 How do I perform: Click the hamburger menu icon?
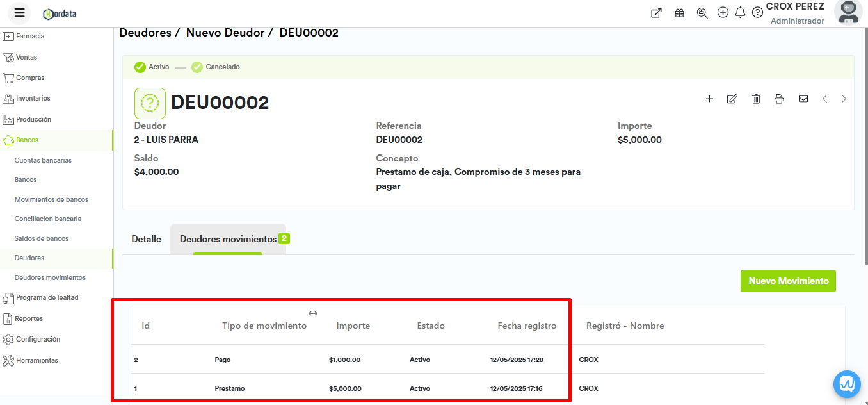point(19,13)
